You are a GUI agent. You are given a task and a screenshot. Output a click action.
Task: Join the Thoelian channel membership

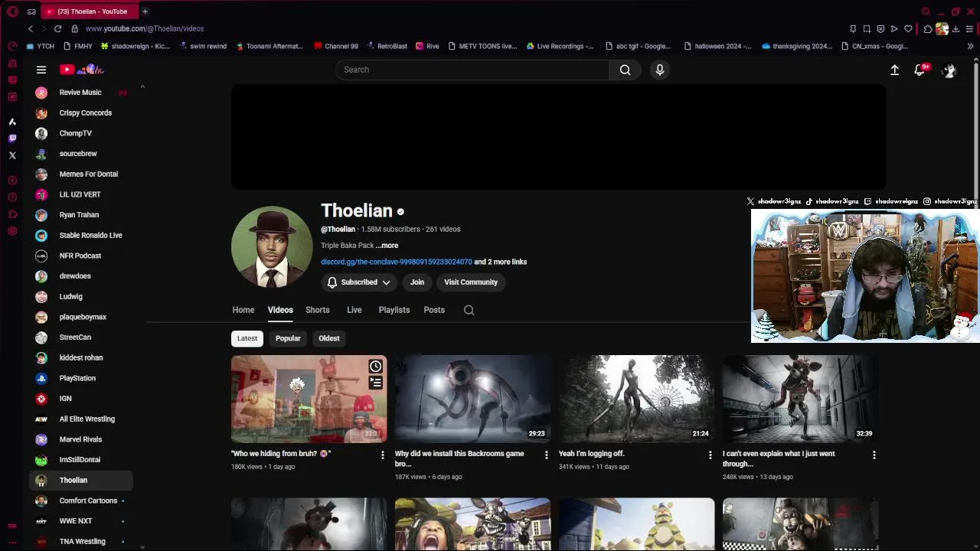(417, 282)
